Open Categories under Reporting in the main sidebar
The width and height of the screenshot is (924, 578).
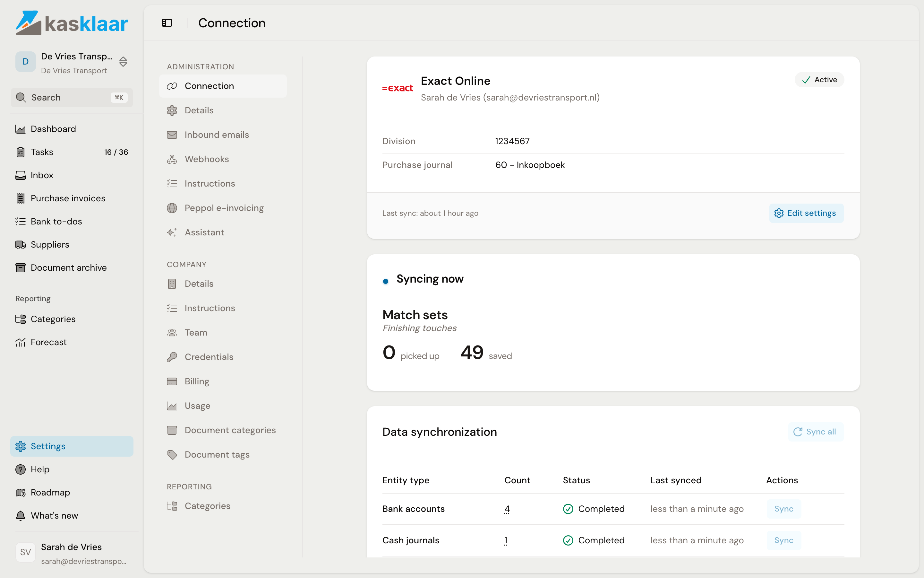(x=72, y=319)
